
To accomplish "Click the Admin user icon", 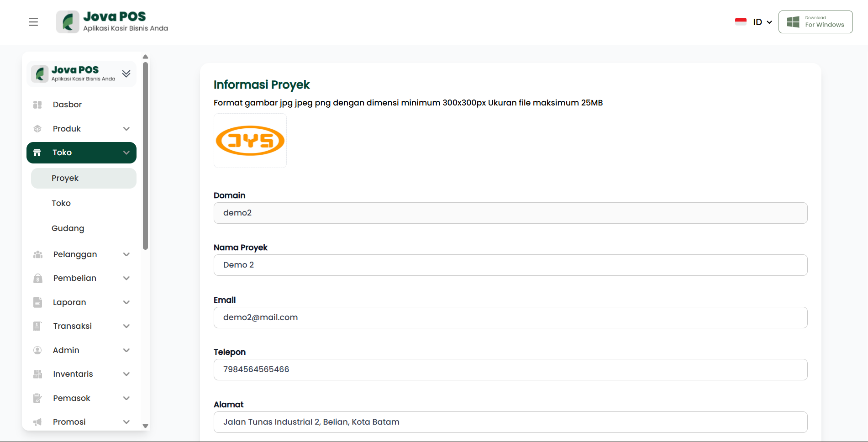I will coord(37,350).
